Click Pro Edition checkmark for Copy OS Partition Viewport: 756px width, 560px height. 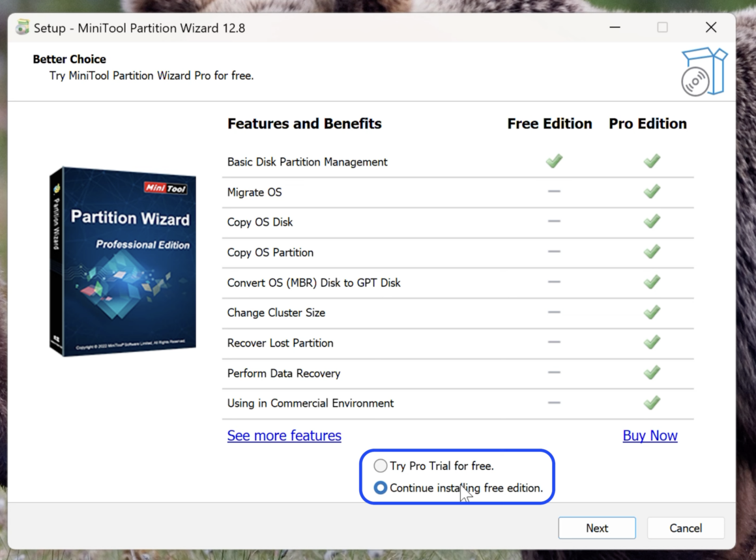tap(651, 251)
